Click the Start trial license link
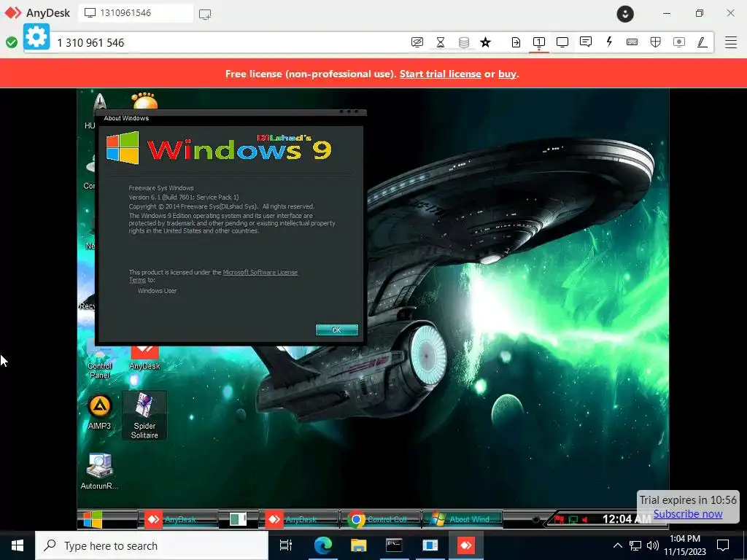The width and height of the screenshot is (747, 560). (440, 74)
